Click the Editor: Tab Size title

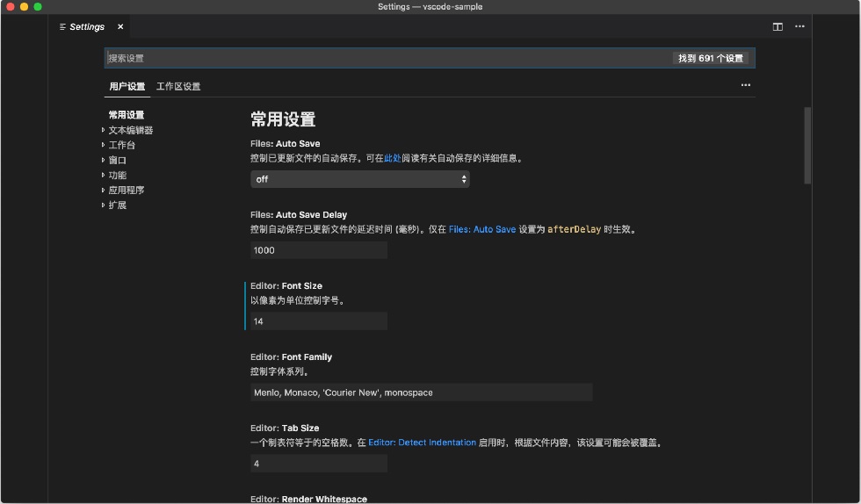click(x=285, y=428)
